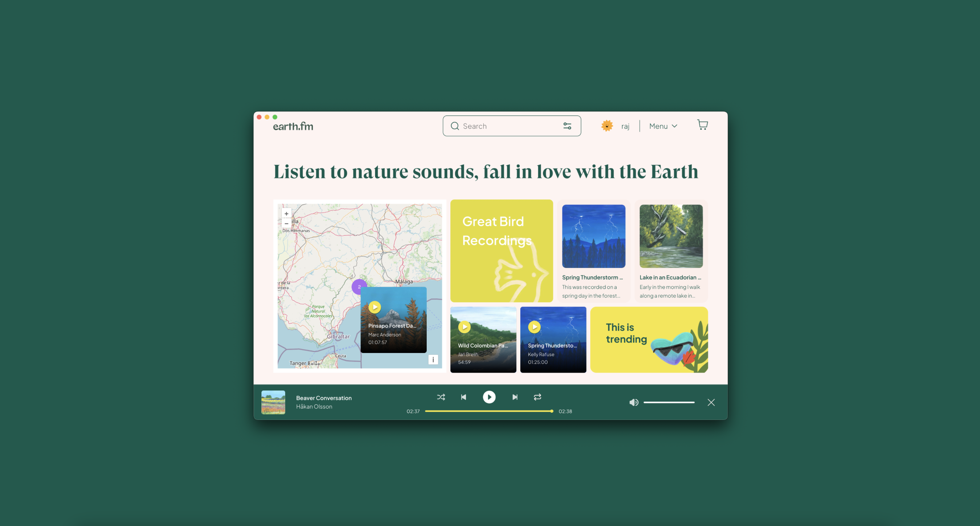980x526 pixels.
Task: Zoom in on the map with the plus control
Action: 286,213
